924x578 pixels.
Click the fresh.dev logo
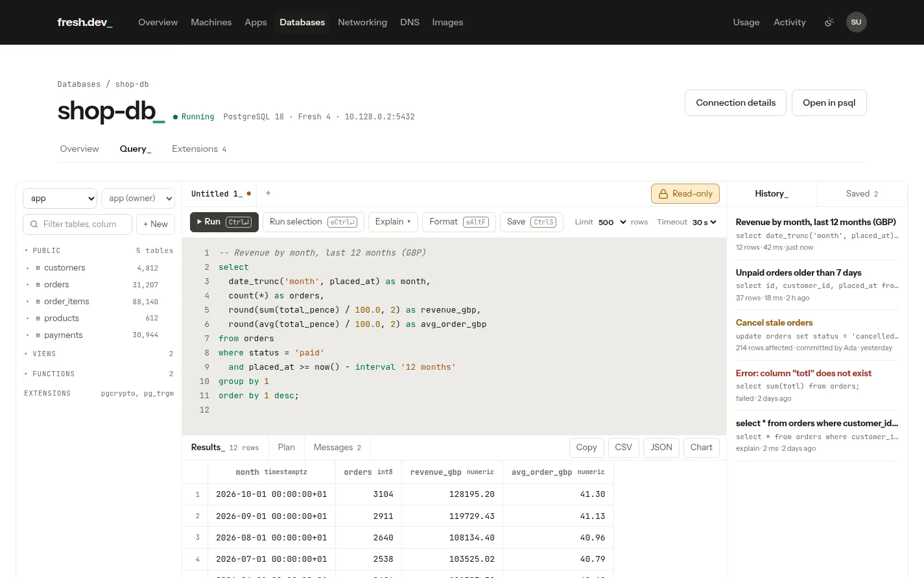[x=85, y=22]
